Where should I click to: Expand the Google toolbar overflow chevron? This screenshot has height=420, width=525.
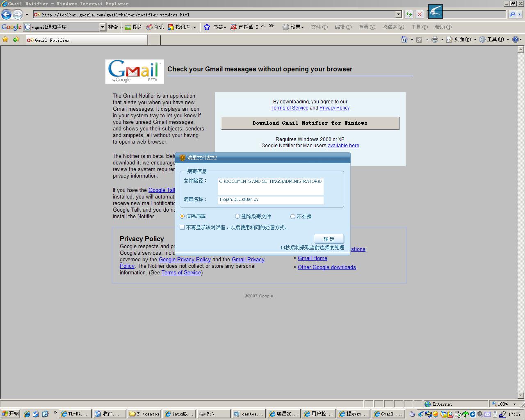(271, 27)
